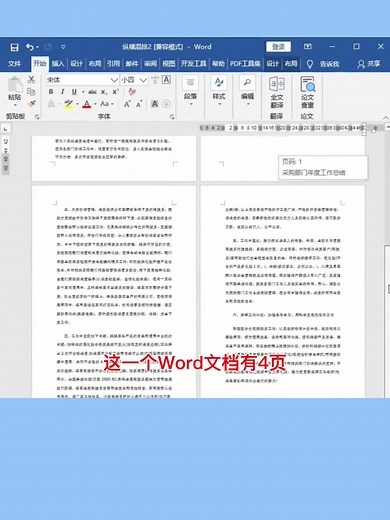Open the PDF工具集 tab
Image resolution: width=390 pixels, height=520 pixels.
click(x=245, y=64)
